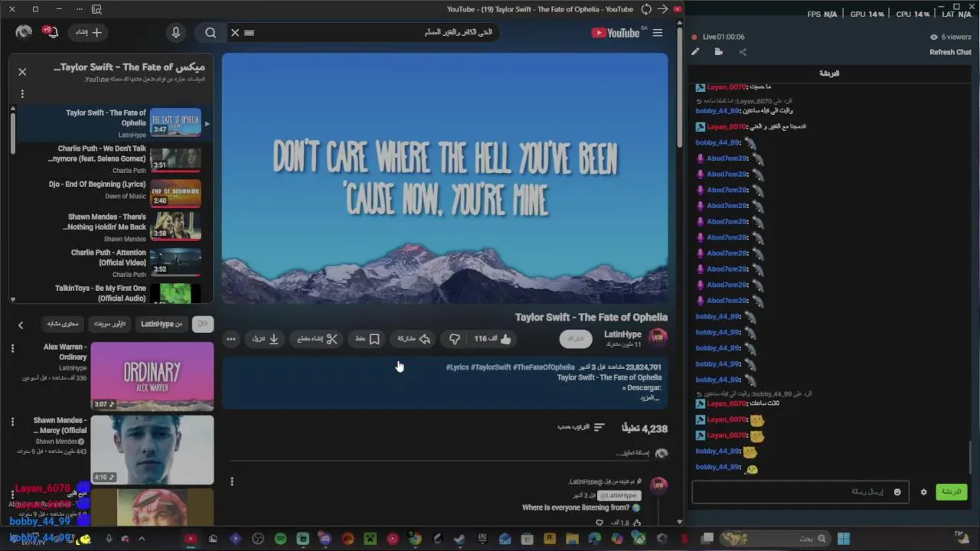Click the #TaylorSwift hashtag
The width and height of the screenshot is (980, 551).
point(490,367)
